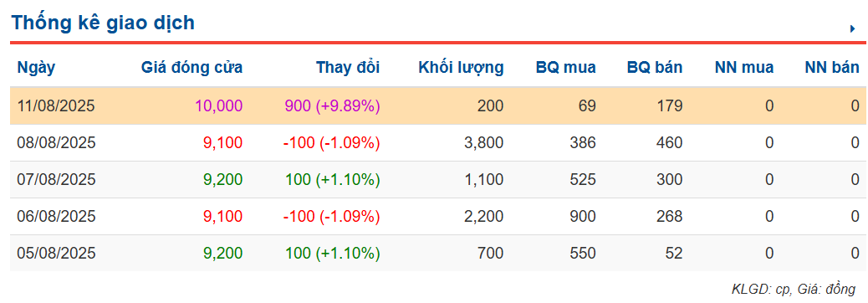This screenshot has height=303, width=868.
Task: Open the Thống kê giao dịch heading
Action: (103, 23)
